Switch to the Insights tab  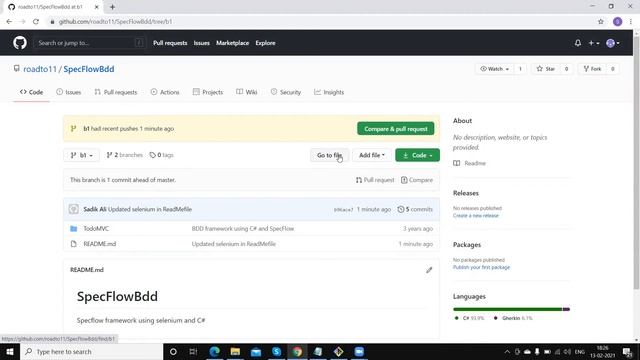(x=329, y=92)
